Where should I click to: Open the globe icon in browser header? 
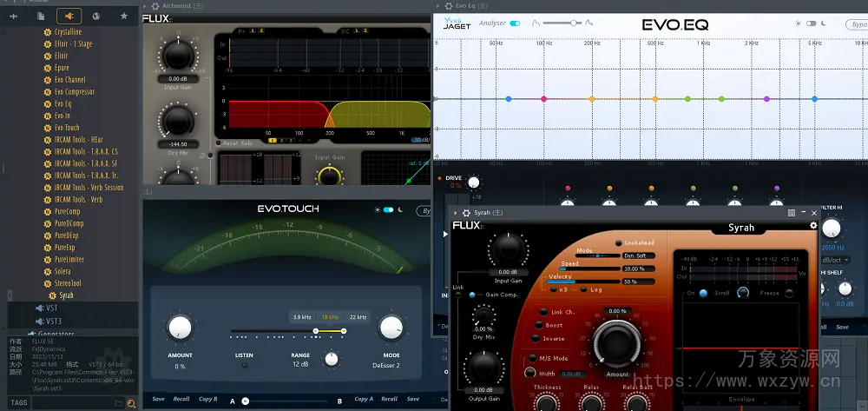pyautogui.click(x=96, y=16)
